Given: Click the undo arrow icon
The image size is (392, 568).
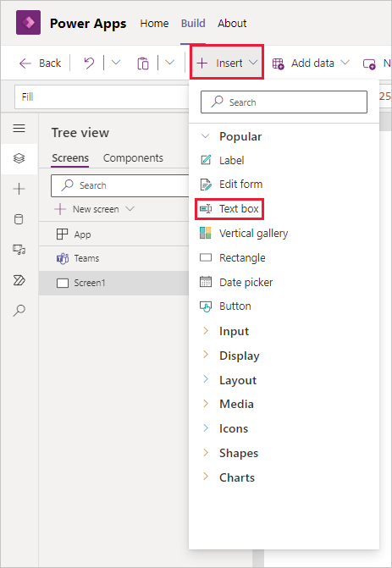Looking at the screenshot, I should click(x=89, y=63).
